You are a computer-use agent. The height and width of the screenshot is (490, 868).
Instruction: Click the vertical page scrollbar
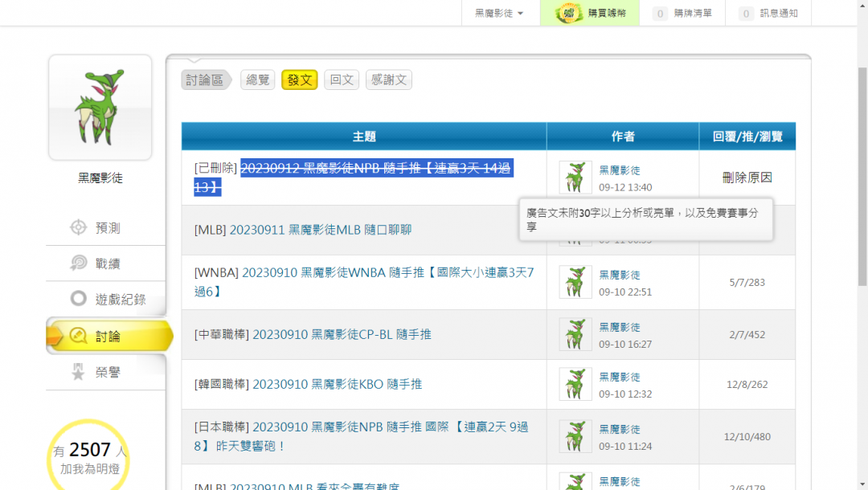(x=862, y=175)
